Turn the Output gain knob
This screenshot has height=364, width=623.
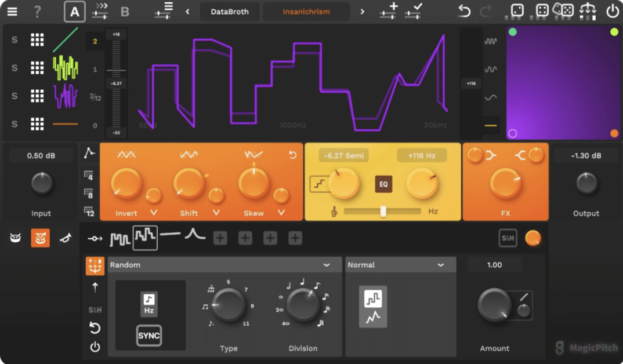point(586,183)
